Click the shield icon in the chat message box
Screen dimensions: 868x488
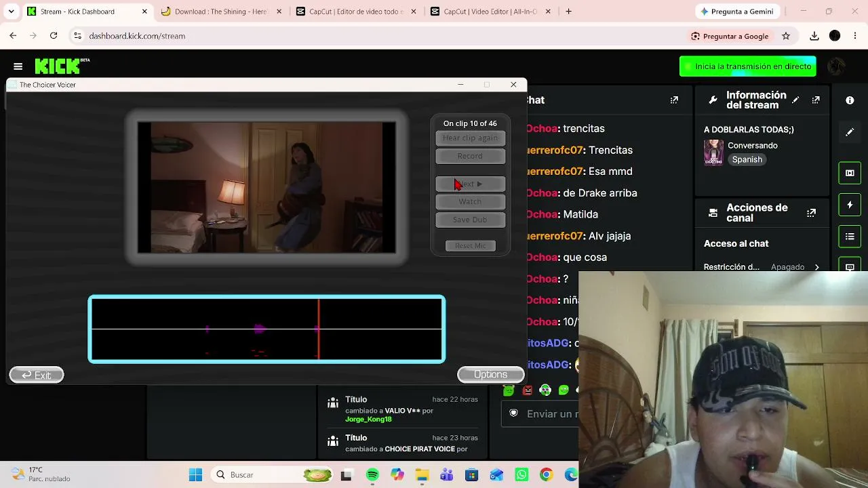tap(513, 413)
